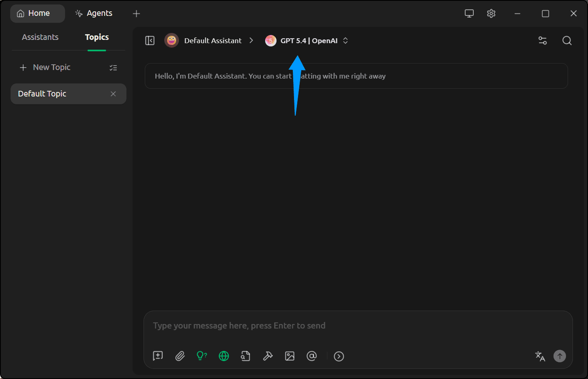Open settings gear icon
This screenshot has height=379, width=588.
coord(491,13)
